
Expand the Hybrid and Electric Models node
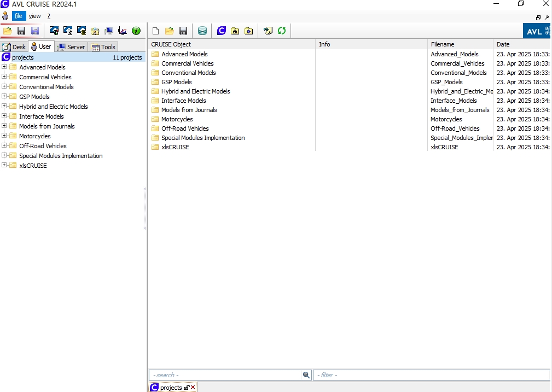[4, 107]
